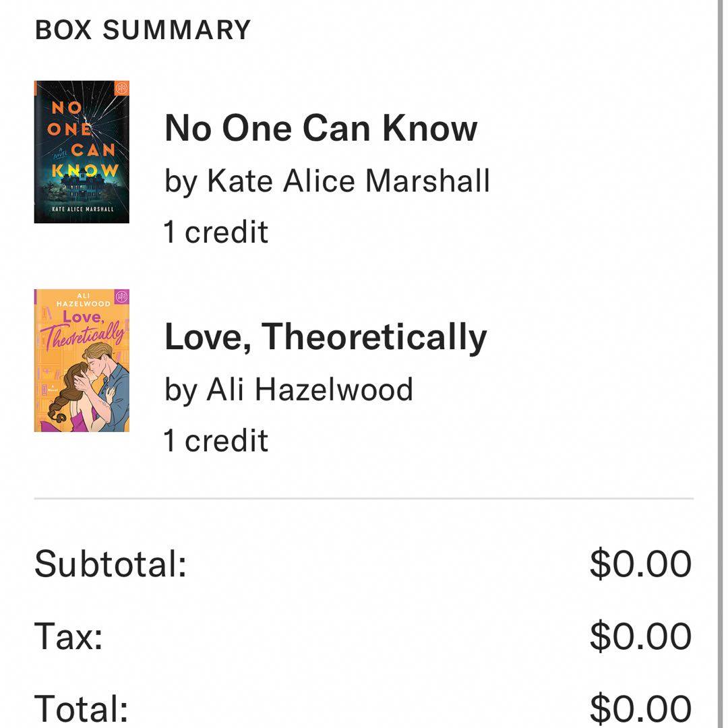Click the Love, Theoretically cover thumbnail
The height and width of the screenshot is (728, 728).
click(82, 361)
